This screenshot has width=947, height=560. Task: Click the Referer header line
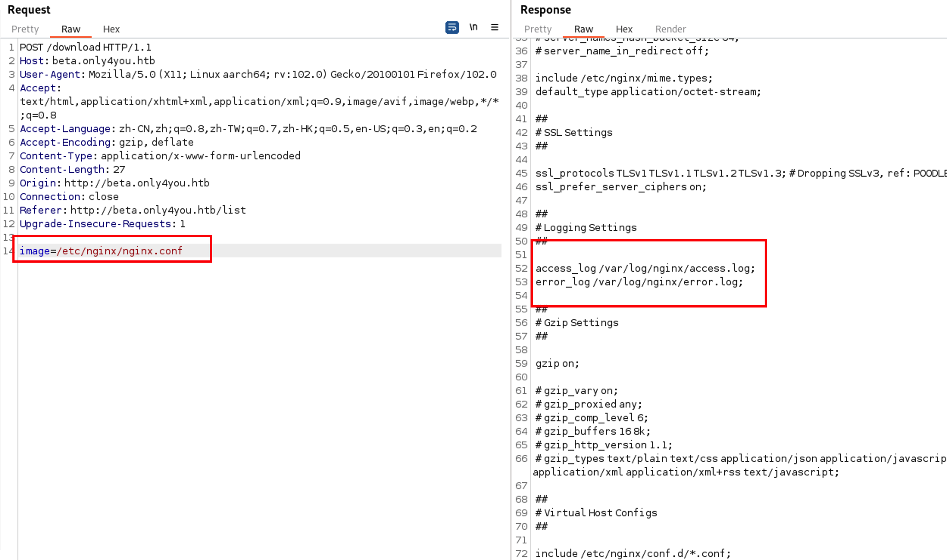click(133, 210)
